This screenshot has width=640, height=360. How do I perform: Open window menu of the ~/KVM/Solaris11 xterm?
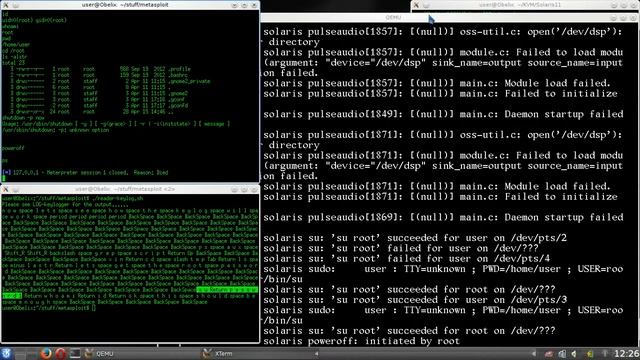[x=416, y=5]
